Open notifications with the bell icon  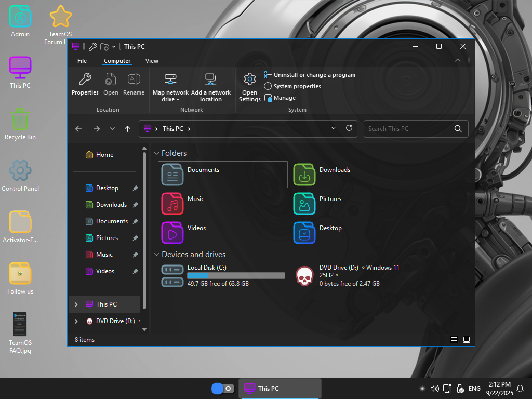[520, 389]
